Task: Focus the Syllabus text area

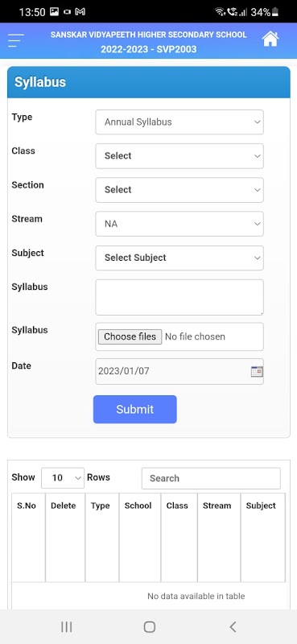Action: pos(179,297)
